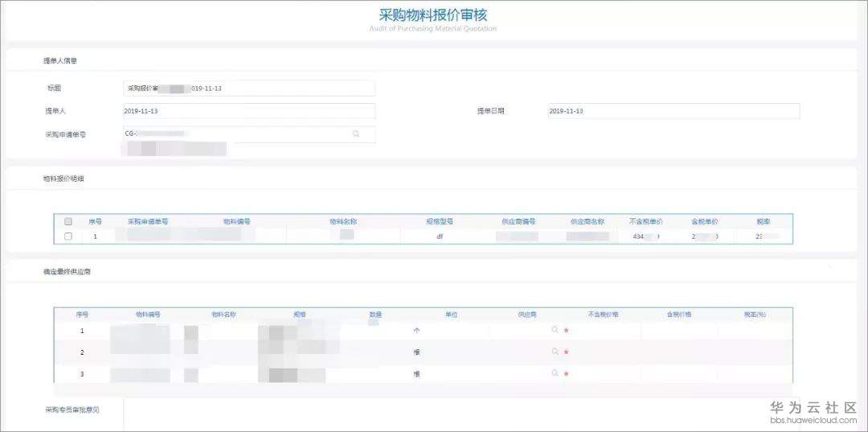Image resolution: width=868 pixels, height=432 pixels.
Task: Click the 物料报价明细 section title
Action: (x=63, y=179)
